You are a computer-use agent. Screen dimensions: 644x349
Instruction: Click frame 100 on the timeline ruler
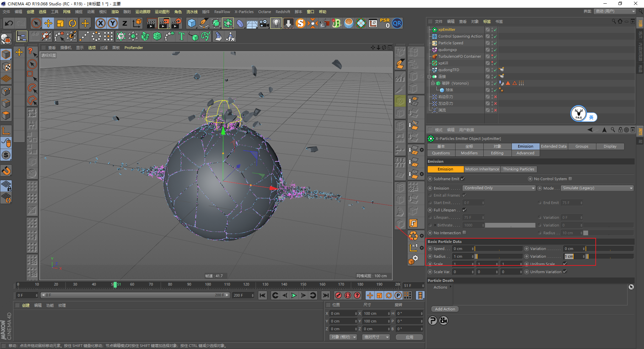coord(208,285)
